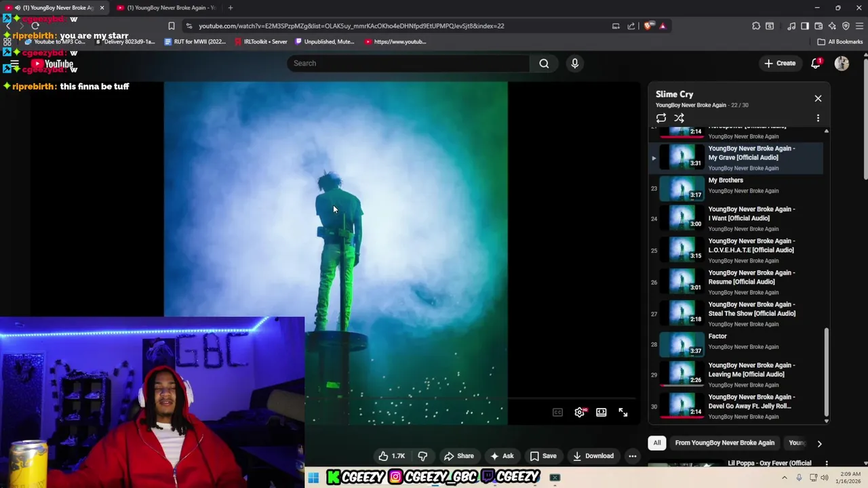This screenshot has width=868, height=488.
Task: Open the YouTube hamburger guide menu
Action: pos(14,64)
